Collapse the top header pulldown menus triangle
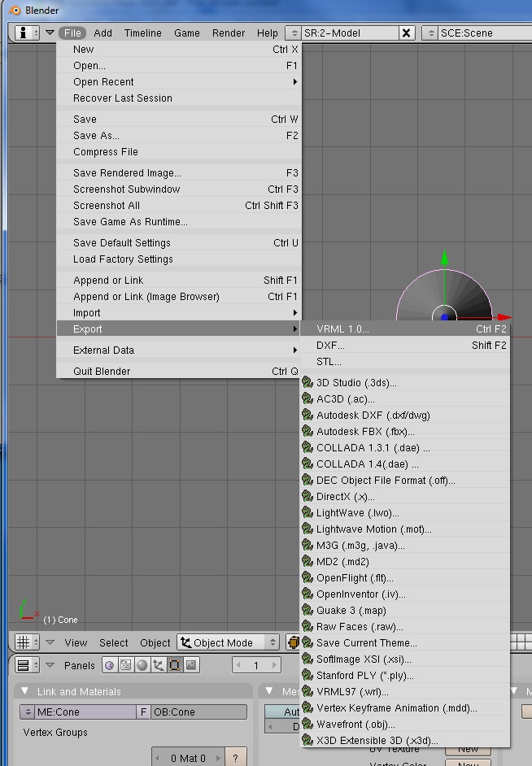 pyautogui.click(x=50, y=33)
